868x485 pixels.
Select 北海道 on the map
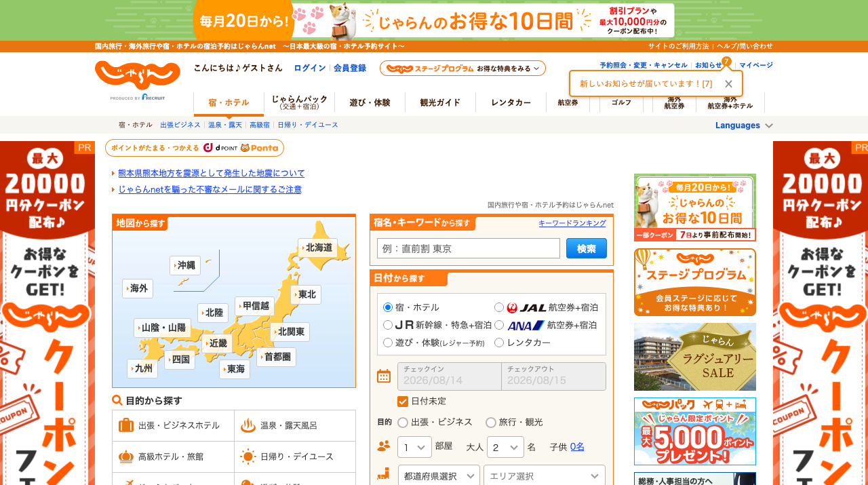coord(317,248)
